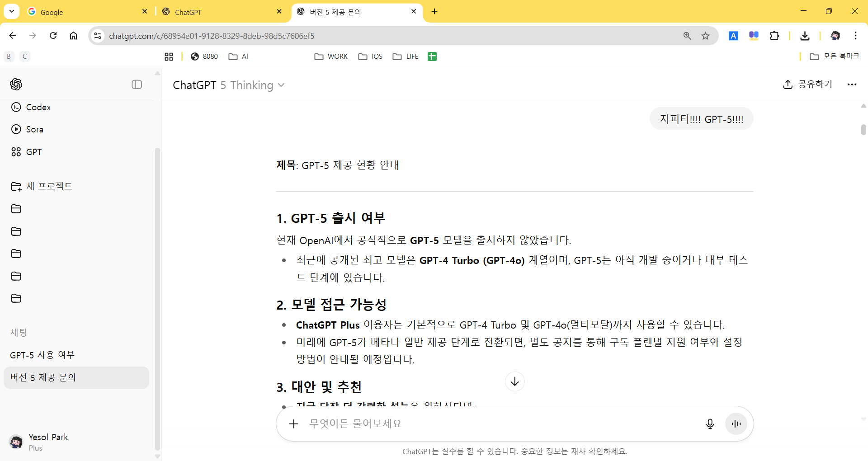This screenshot has height=461, width=868.
Task: Open the fifth project folder icon
Action: tap(16, 298)
